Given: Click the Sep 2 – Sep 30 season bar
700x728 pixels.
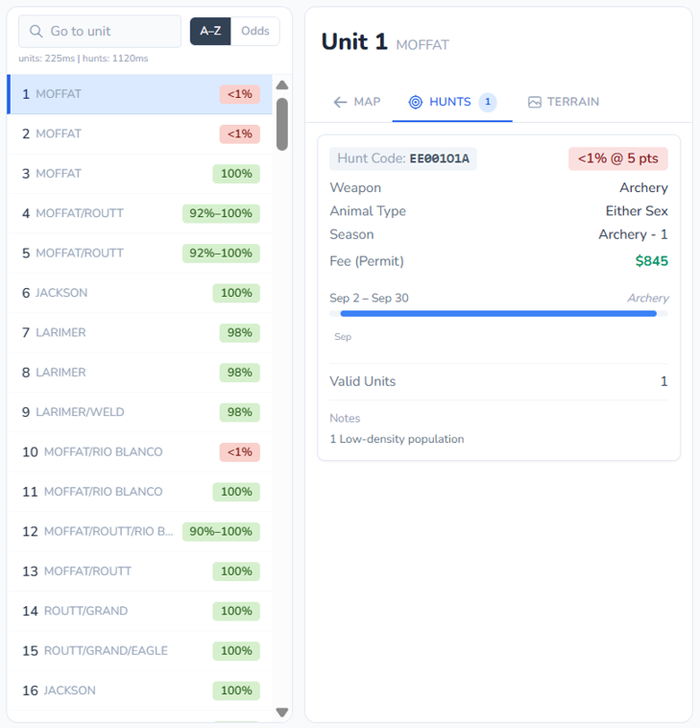Looking at the screenshot, I should [x=498, y=313].
